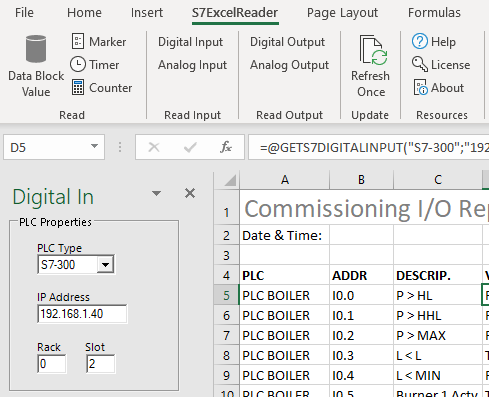Click address cell 'I0.1'
This screenshot has height=397, width=489.
click(x=361, y=315)
